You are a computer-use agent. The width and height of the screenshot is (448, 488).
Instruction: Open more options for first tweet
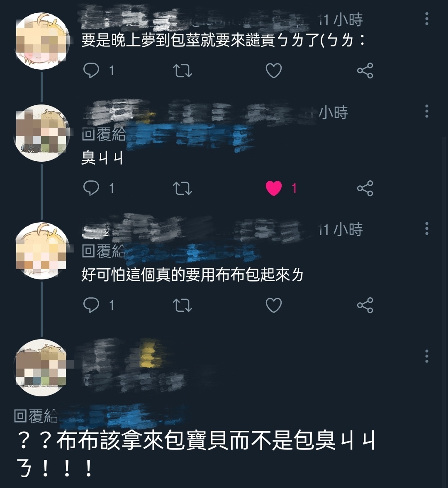pyautogui.click(x=427, y=19)
